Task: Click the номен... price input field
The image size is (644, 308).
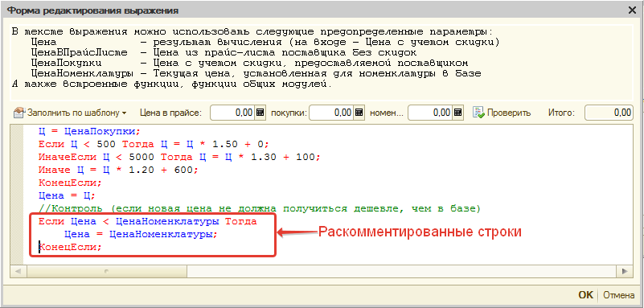Action: point(430,113)
